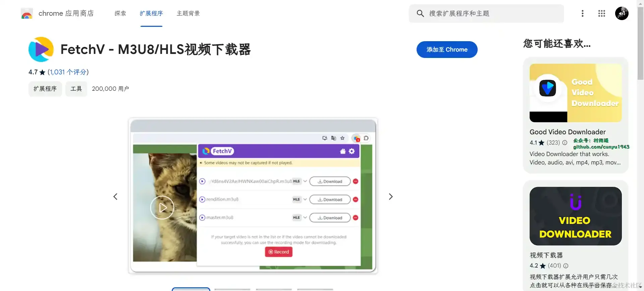Open the three-dot more options menu
This screenshot has height=291, width=644.
(x=583, y=13)
